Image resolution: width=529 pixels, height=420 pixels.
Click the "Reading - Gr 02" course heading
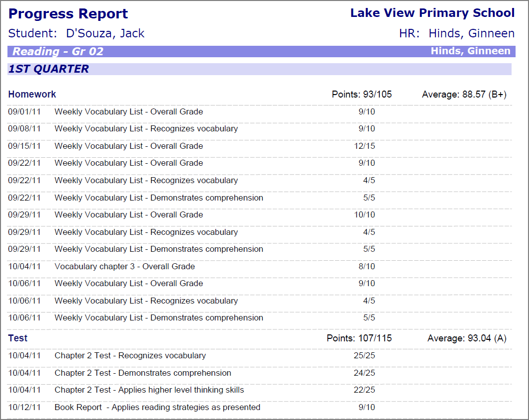[x=58, y=51]
